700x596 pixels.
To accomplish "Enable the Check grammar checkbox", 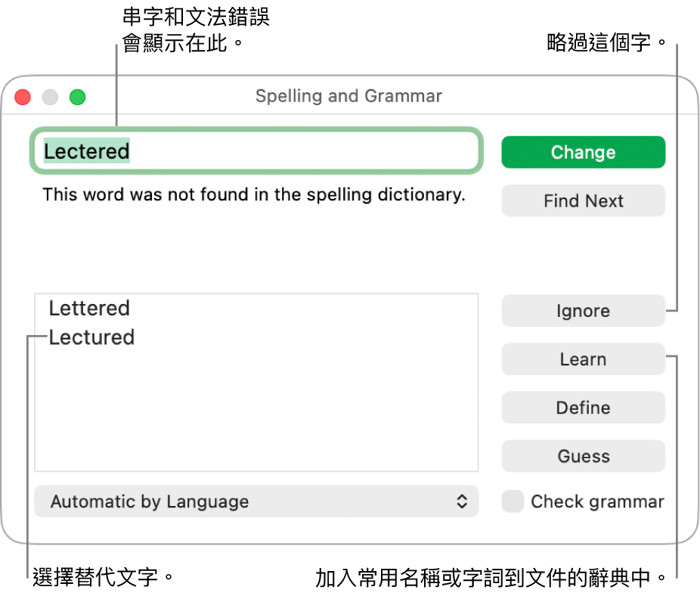I will [x=513, y=501].
